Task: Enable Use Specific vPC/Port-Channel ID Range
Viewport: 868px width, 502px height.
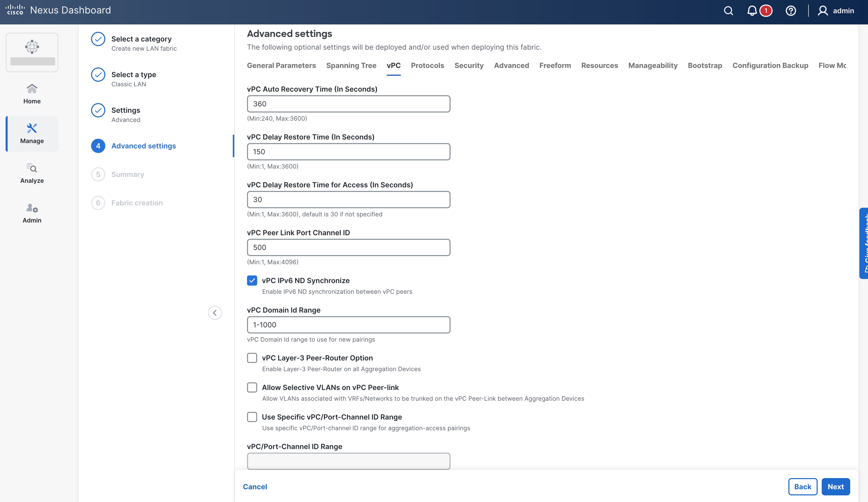Action: (252, 417)
